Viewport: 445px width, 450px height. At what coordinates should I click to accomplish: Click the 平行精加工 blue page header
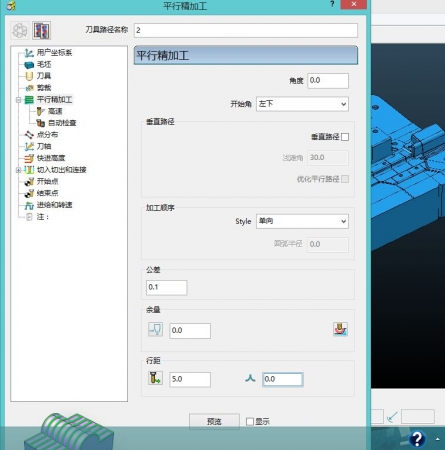click(246, 55)
